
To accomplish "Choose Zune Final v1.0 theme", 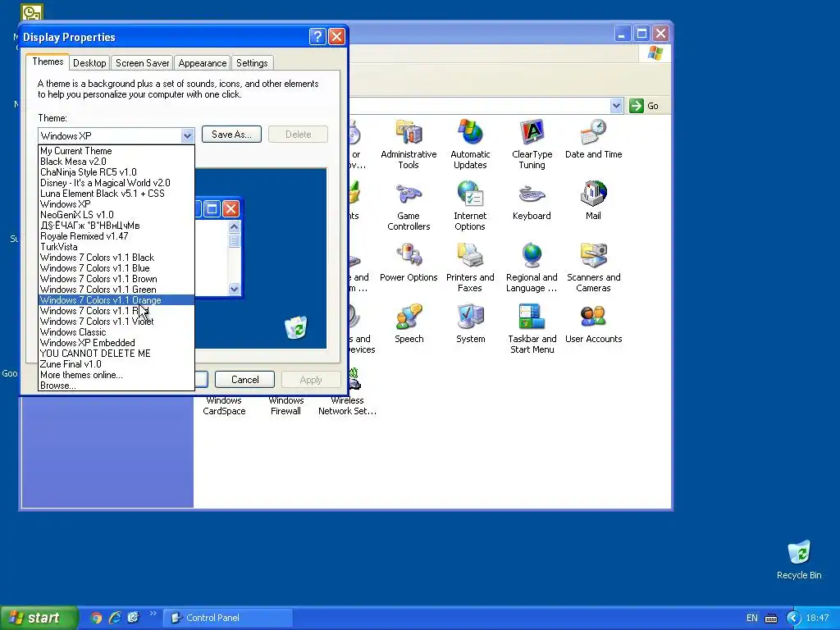I will [x=116, y=364].
